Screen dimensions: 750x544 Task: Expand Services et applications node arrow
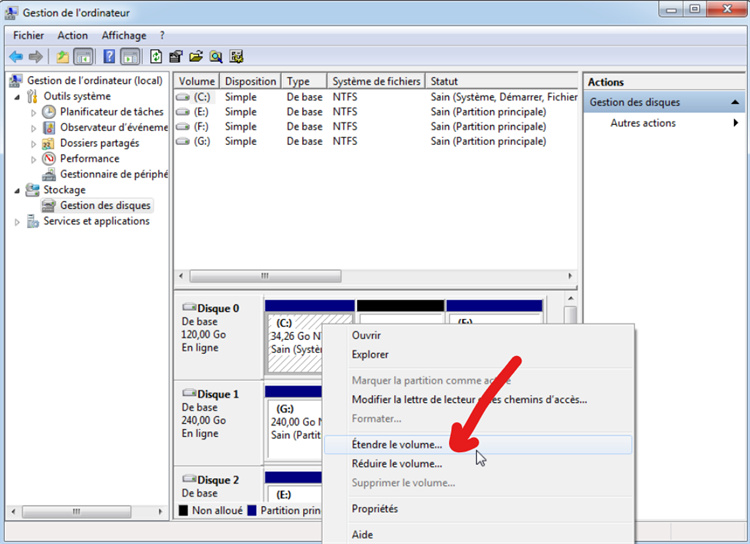click(x=17, y=222)
